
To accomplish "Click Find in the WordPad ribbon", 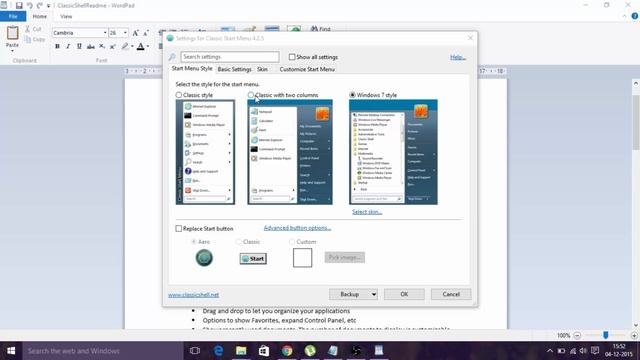I will pos(321,29).
